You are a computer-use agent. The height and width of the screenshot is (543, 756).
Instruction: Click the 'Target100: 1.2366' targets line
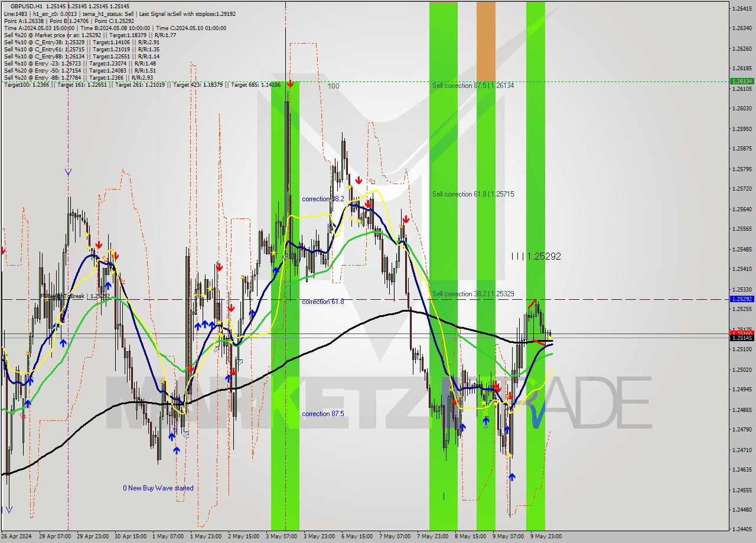pos(142,85)
